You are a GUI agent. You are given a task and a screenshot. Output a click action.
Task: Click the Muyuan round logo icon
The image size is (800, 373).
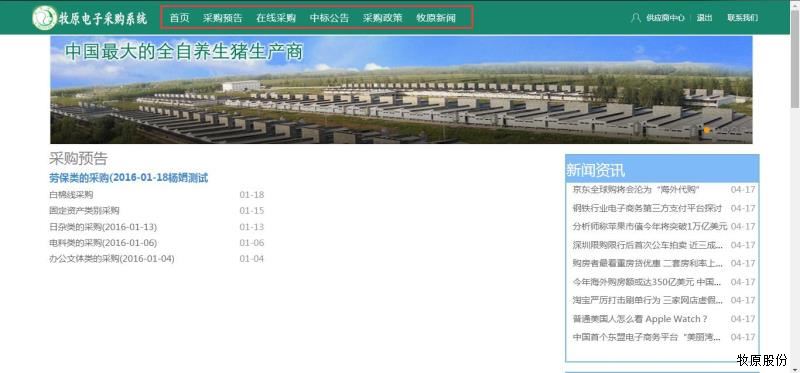pos(44,18)
